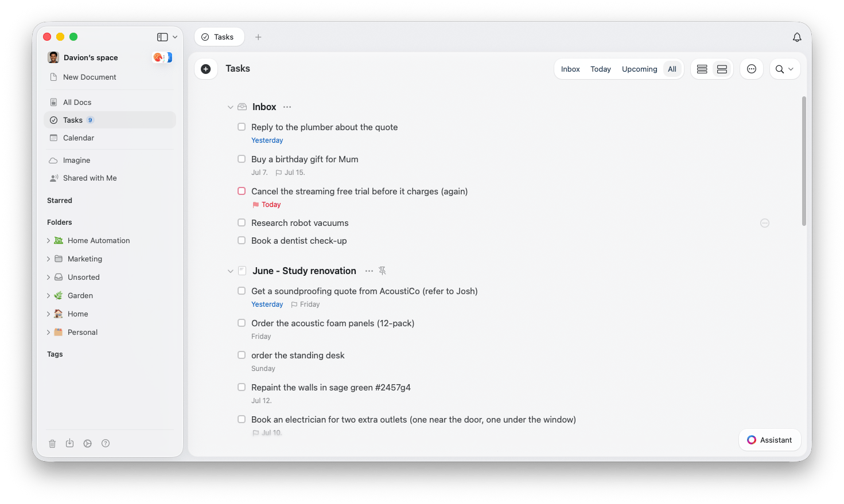
Task: Complete Cancel the streaming free trial task
Action: tap(242, 191)
